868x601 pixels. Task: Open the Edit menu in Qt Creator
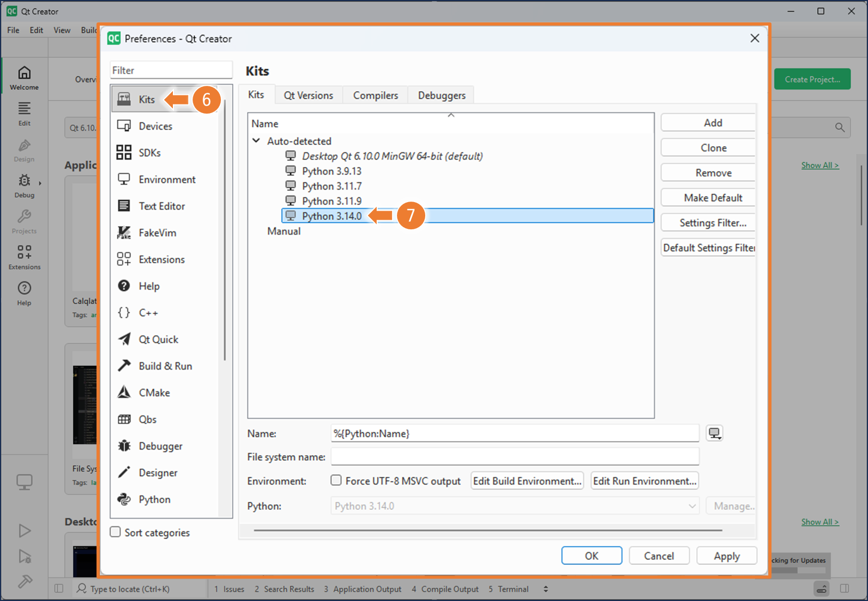pyautogui.click(x=36, y=30)
